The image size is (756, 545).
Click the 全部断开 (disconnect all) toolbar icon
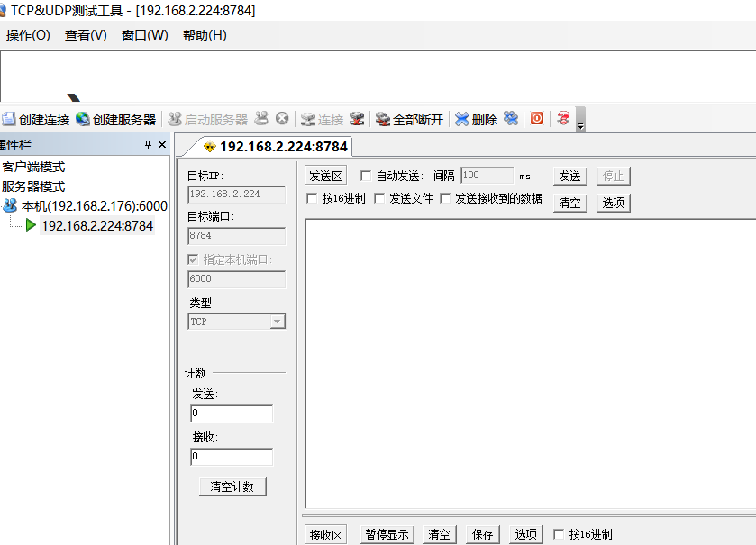tap(383, 119)
